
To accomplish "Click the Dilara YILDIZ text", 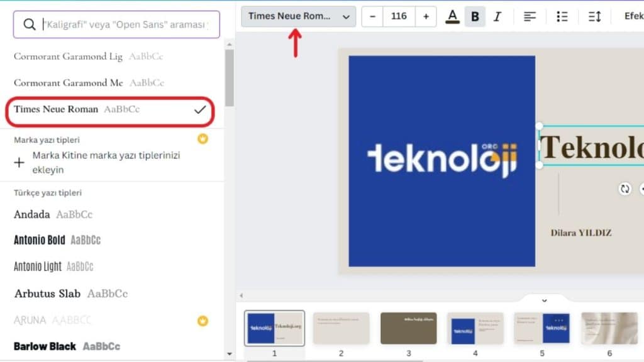I will (x=581, y=233).
